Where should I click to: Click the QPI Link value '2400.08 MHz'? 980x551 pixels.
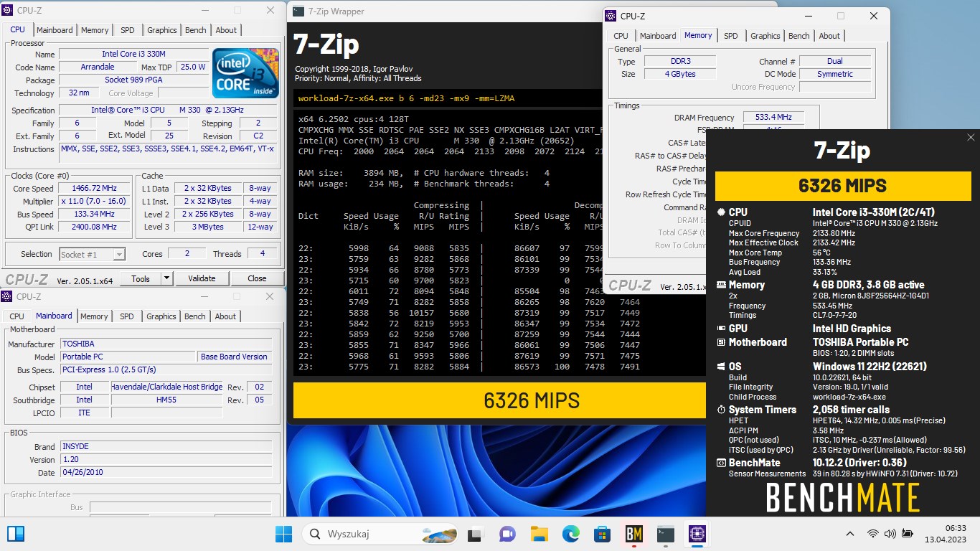[x=95, y=227]
